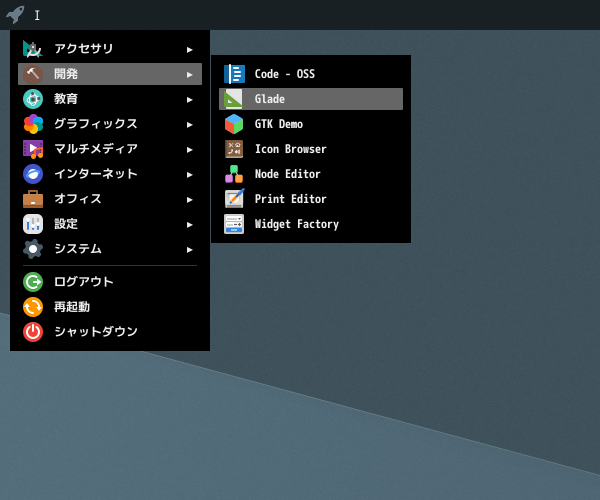Viewport: 600px width, 500px height.
Task: Open the 教育 menu category
Action: 110,99
